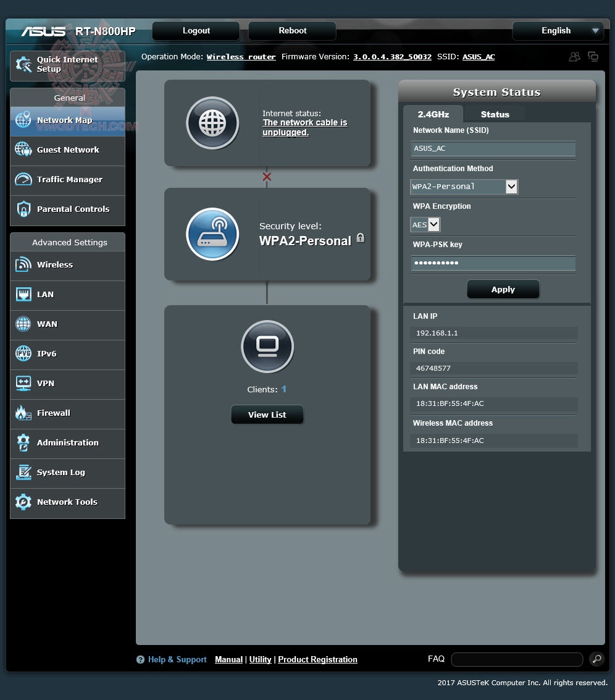Click the System Log notepad icon
The height and width of the screenshot is (700, 615).
pos(23,472)
